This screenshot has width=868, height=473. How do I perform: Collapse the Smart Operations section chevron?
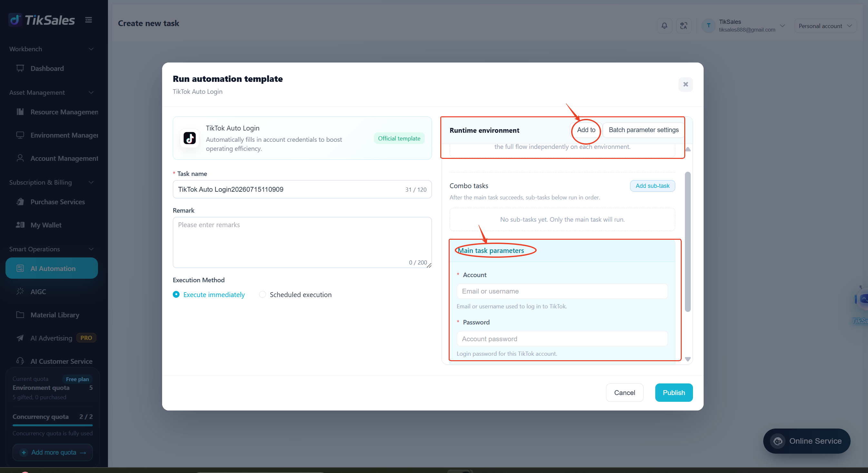click(x=91, y=249)
